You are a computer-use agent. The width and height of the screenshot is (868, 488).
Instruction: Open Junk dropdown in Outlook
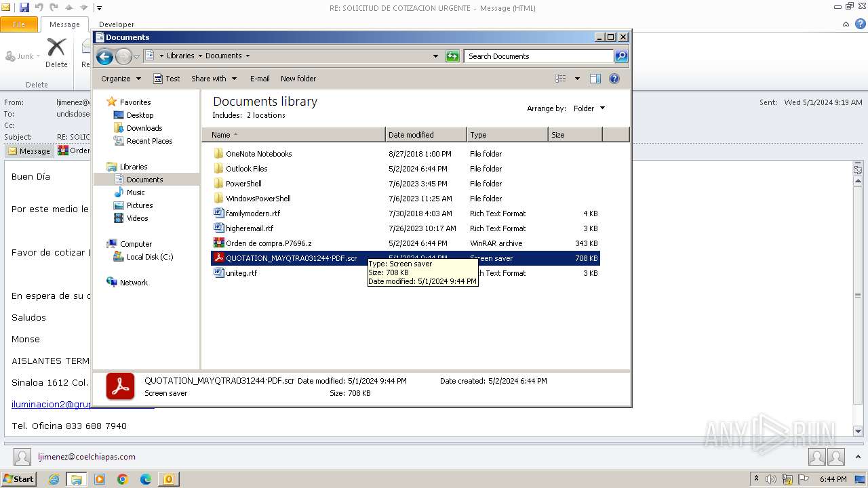(22, 56)
